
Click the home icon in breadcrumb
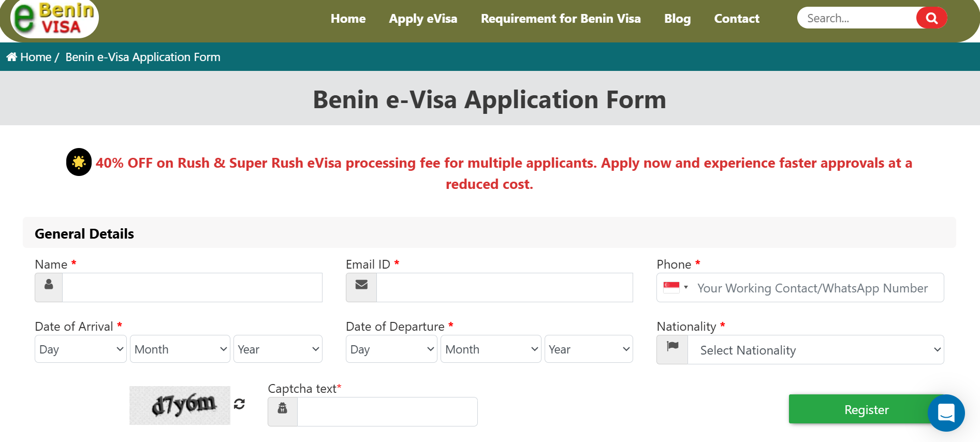[x=12, y=57]
